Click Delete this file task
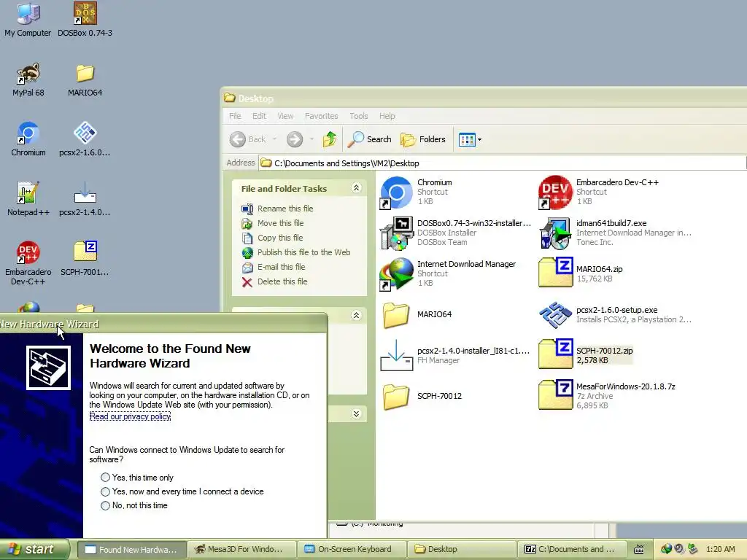Screen dimensions: 747x560 tap(274, 281)
